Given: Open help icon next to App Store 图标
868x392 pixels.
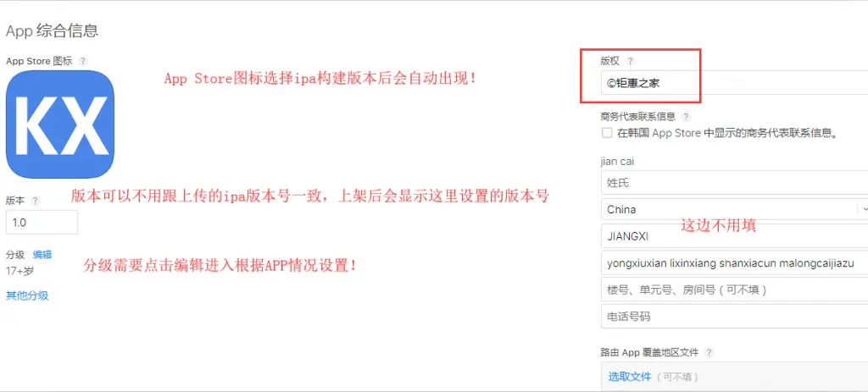Looking at the screenshot, I should [82, 61].
